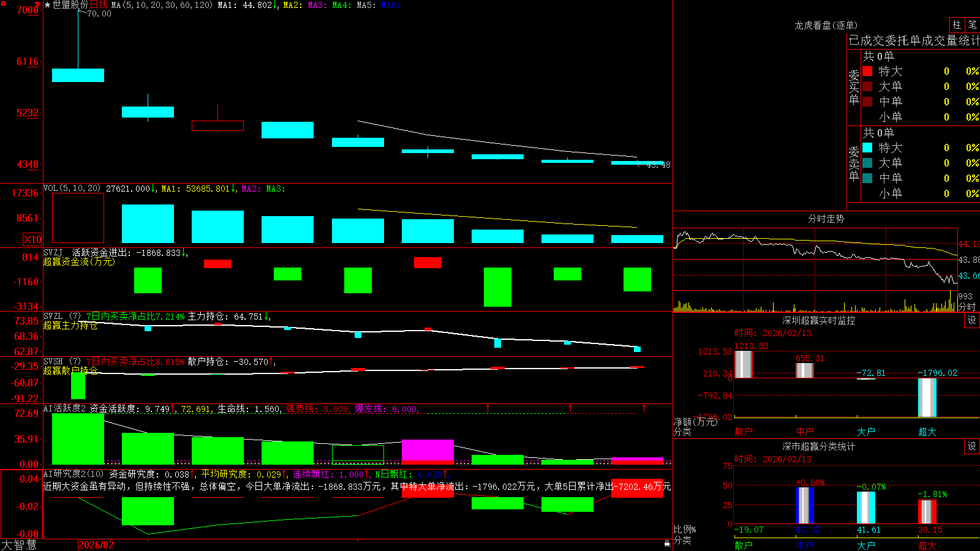The image size is (980, 551).
Task: Click the VOL(5,10,20) indicator label
Action: coord(72,189)
